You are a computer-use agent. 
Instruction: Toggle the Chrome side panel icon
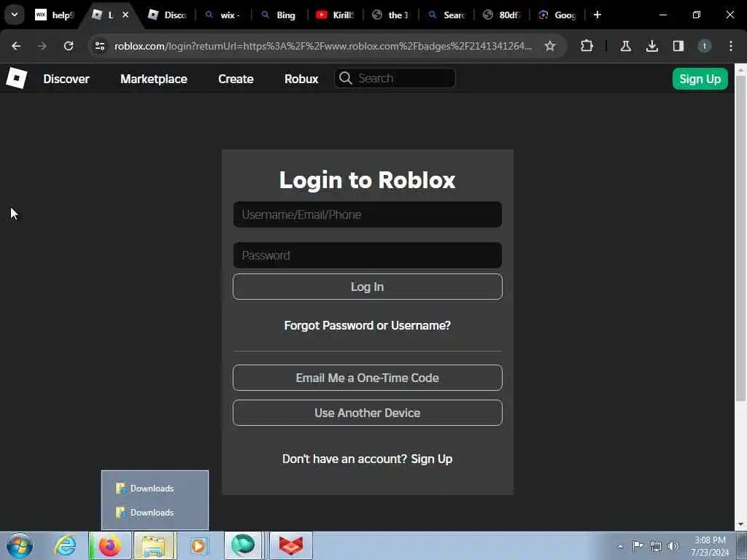click(x=678, y=46)
